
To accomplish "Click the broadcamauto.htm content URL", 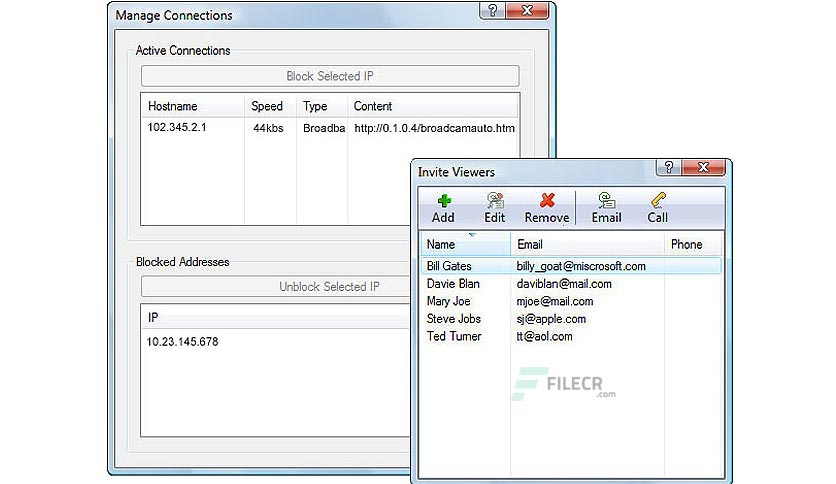I will click(x=435, y=128).
